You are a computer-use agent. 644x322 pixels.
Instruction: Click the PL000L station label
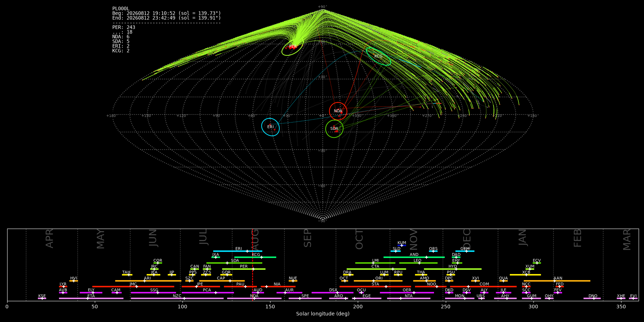click(121, 9)
